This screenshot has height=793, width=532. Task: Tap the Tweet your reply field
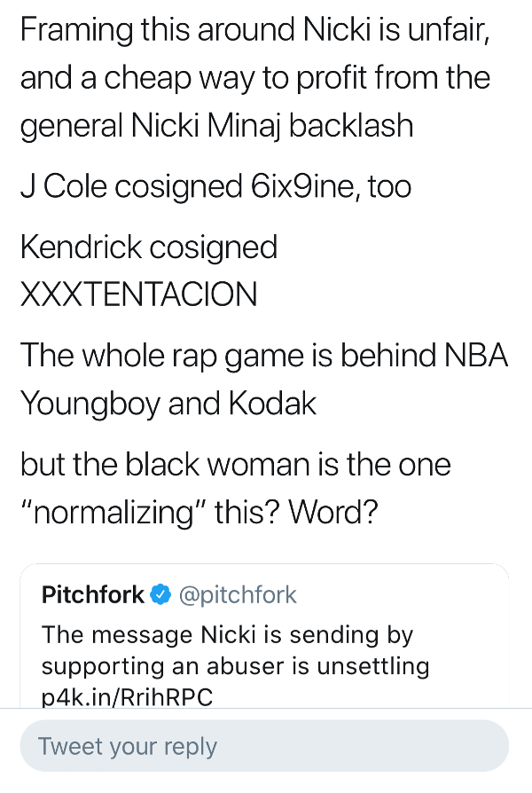click(264, 746)
